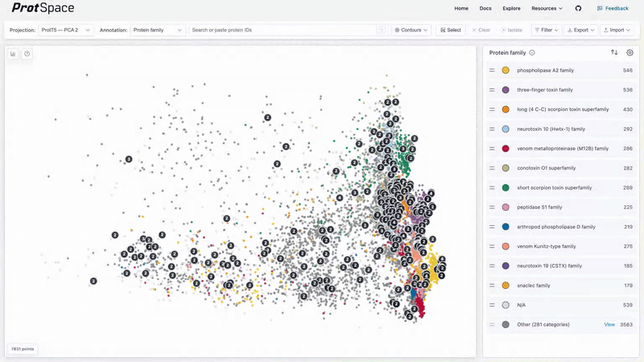The height and width of the screenshot is (362, 644).
Task: Click the peptidase S1 family label
Action: click(x=539, y=208)
